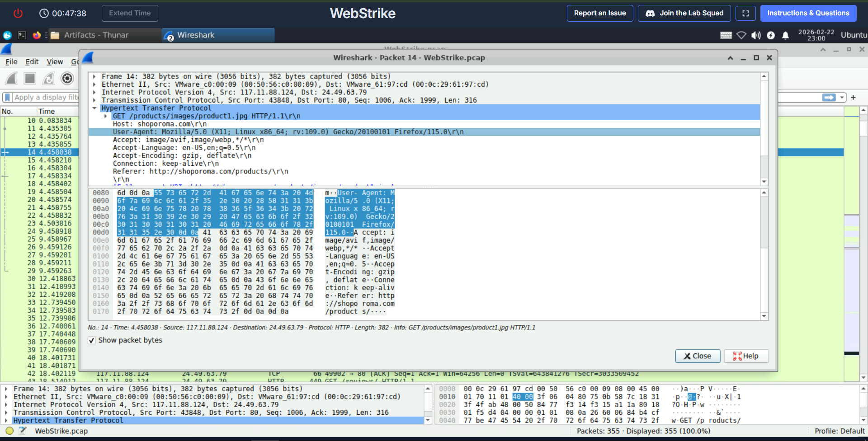
Task: Click the Close button in packet dialog
Action: tap(697, 356)
